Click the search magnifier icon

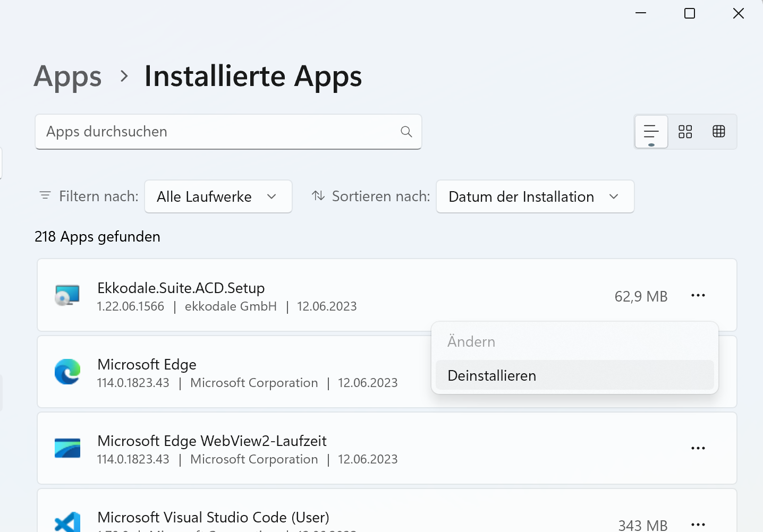406,132
